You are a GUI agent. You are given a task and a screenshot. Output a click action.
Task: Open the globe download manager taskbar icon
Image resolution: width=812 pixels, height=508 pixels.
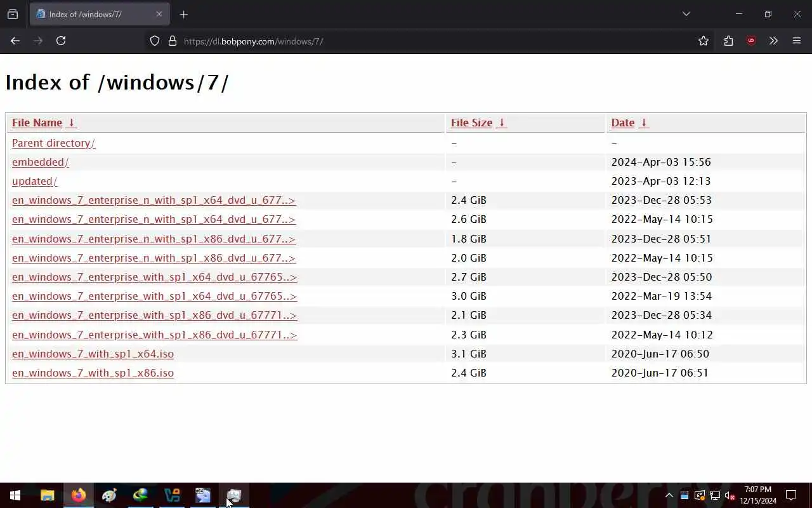pyautogui.click(x=140, y=495)
